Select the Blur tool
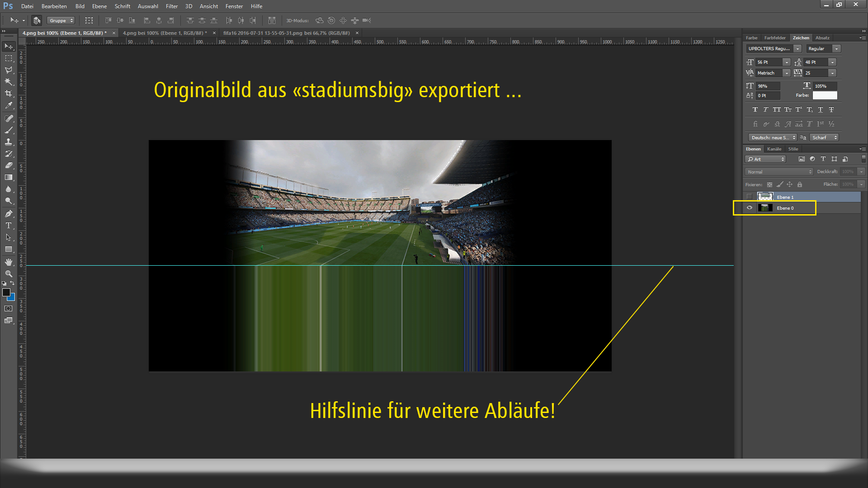 click(x=9, y=189)
